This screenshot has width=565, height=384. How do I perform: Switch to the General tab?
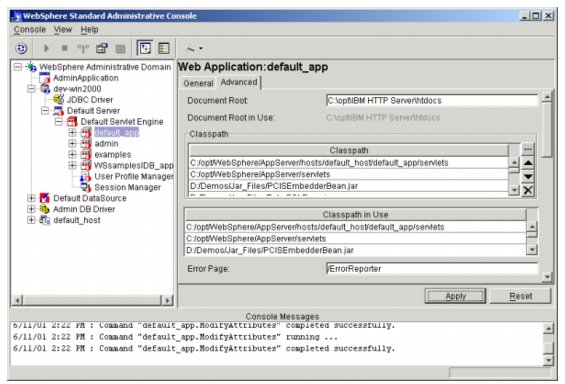[198, 83]
